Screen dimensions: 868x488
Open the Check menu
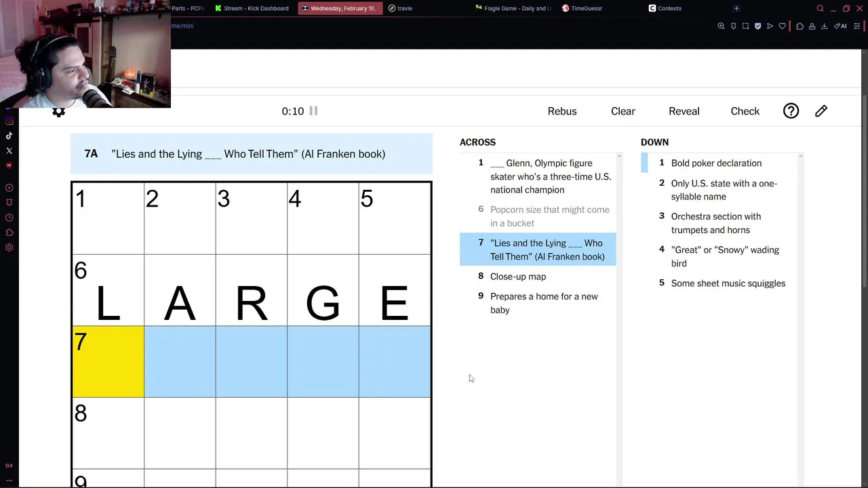(x=745, y=111)
